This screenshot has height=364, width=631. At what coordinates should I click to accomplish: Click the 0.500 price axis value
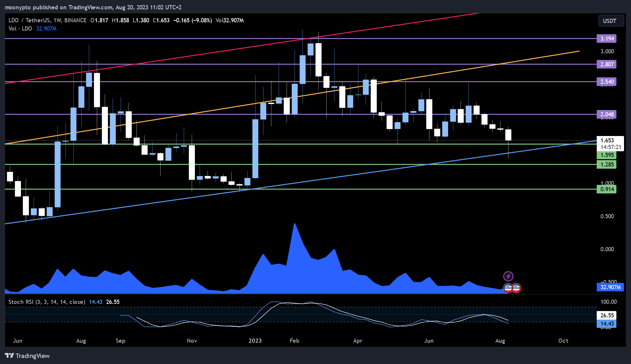coord(607,216)
